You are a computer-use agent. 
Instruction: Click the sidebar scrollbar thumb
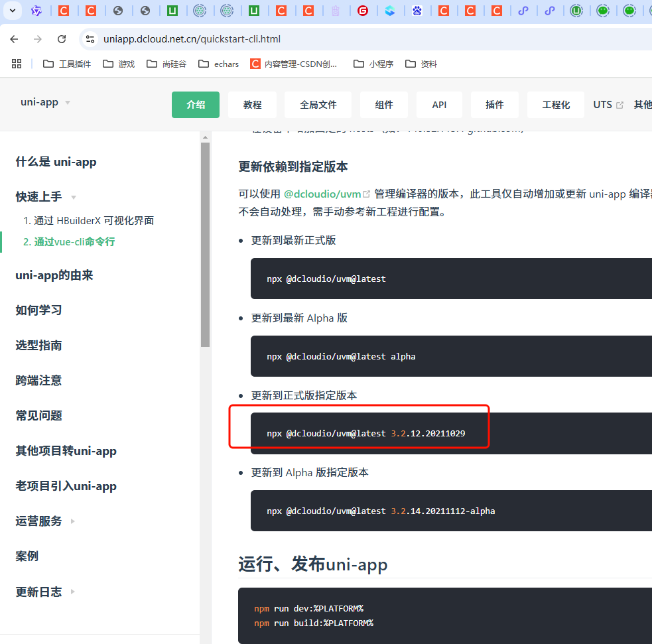click(x=205, y=245)
